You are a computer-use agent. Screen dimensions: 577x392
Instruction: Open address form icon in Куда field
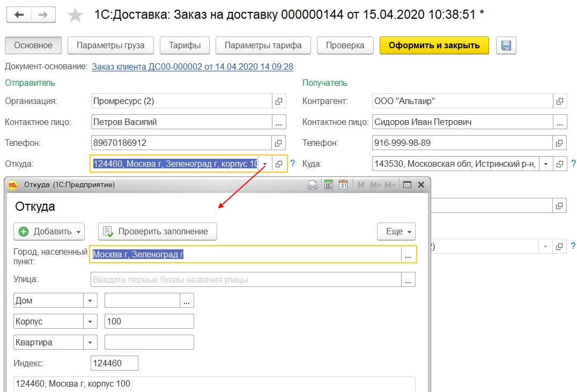[560, 164]
